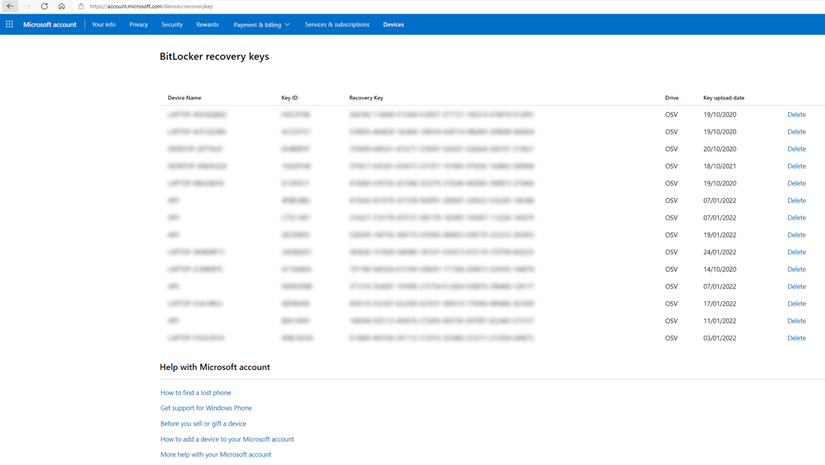Image resolution: width=825 pixels, height=465 pixels.
Task: Open How to add a device link
Action: point(227,439)
